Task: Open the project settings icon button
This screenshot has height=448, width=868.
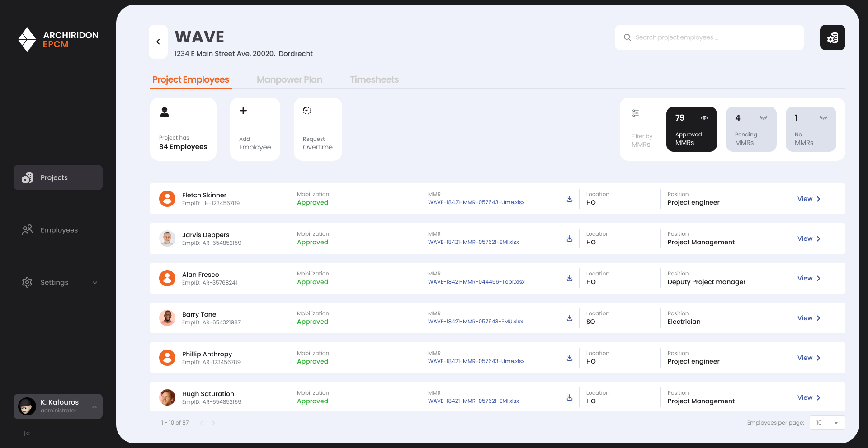Action: [832, 37]
